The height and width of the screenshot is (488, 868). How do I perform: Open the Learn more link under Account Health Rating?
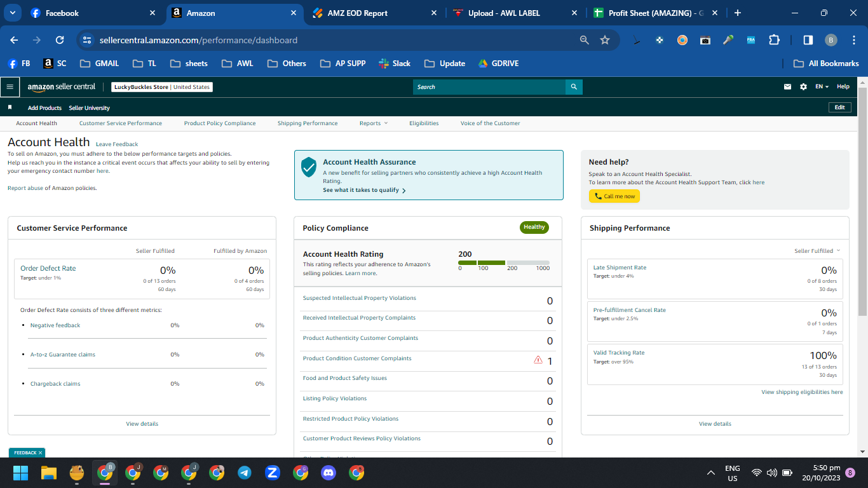(x=360, y=273)
